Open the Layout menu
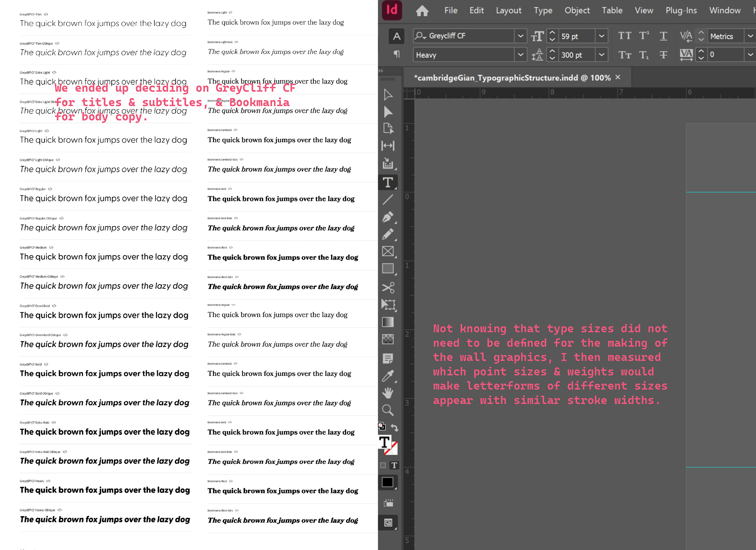 (x=508, y=11)
